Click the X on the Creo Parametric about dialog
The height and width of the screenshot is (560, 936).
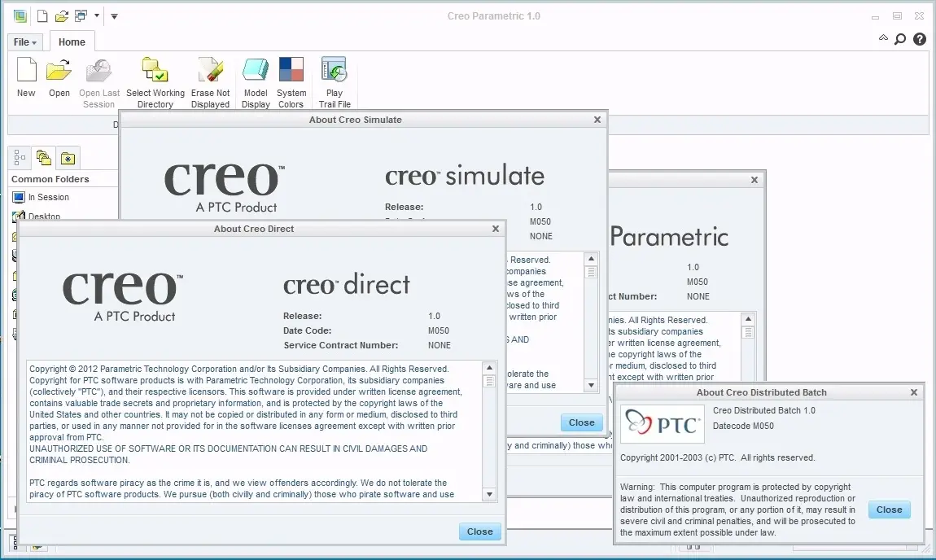(754, 180)
